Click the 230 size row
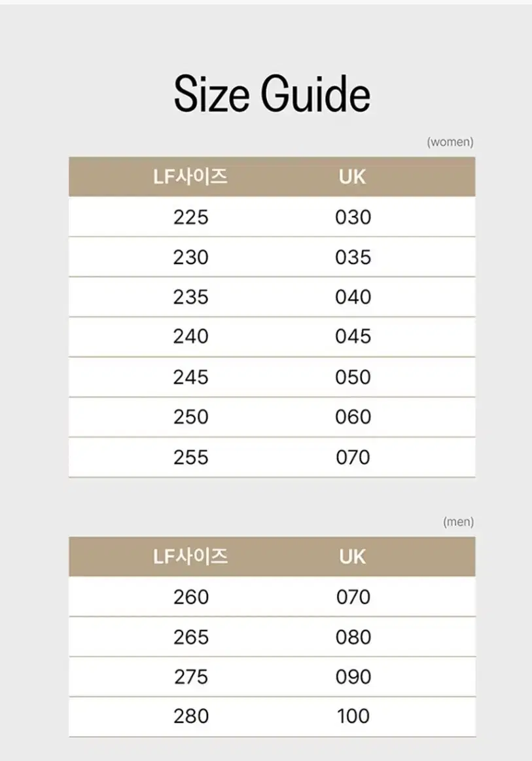This screenshot has width=532, height=761. pyautogui.click(x=272, y=257)
